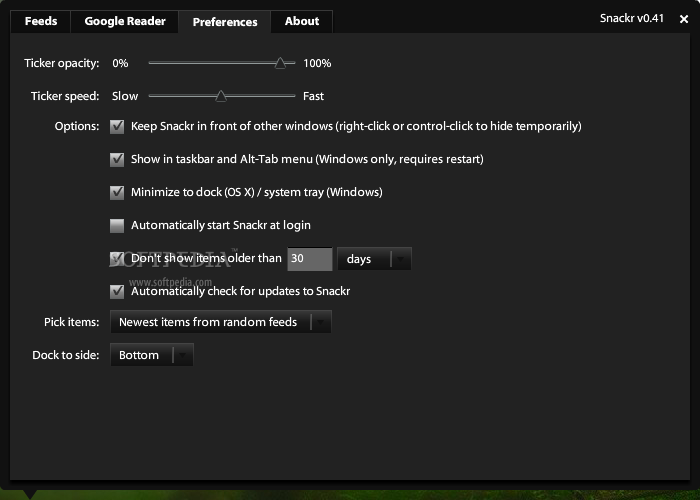Open the Pick items dropdown
The height and width of the screenshot is (500, 700).
[220, 322]
